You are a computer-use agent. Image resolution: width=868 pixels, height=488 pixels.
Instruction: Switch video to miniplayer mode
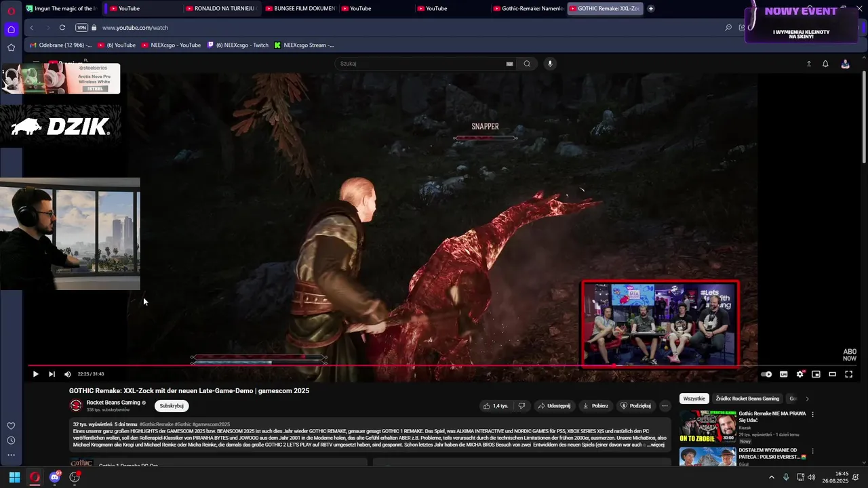point(816,374)
